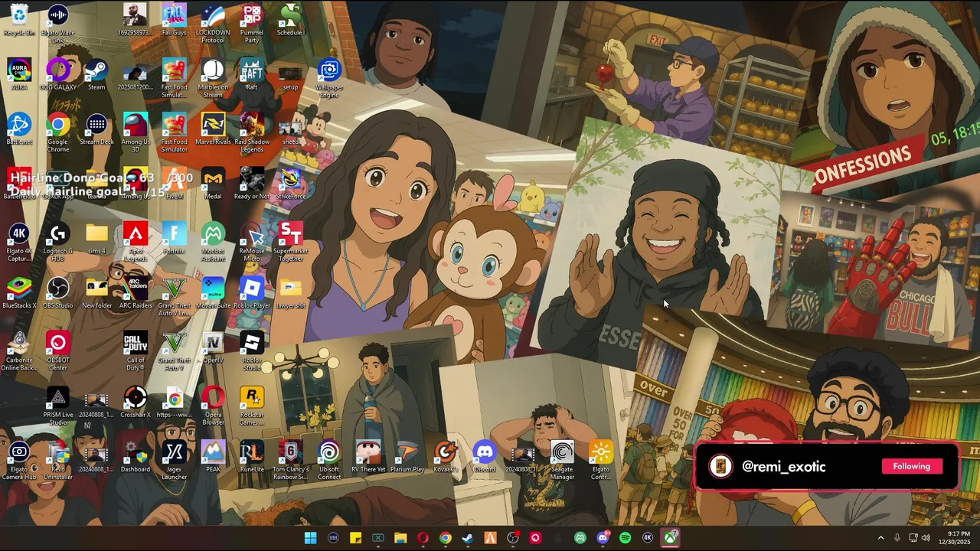Launch Ready or Not shortcut
The width and height of the screenshot is (980, 551).
(252, 184)
